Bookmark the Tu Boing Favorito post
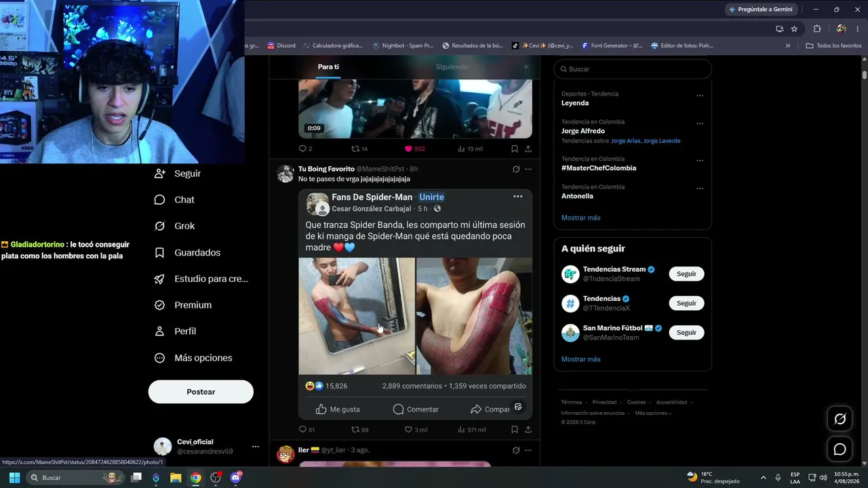 [515, 429]
